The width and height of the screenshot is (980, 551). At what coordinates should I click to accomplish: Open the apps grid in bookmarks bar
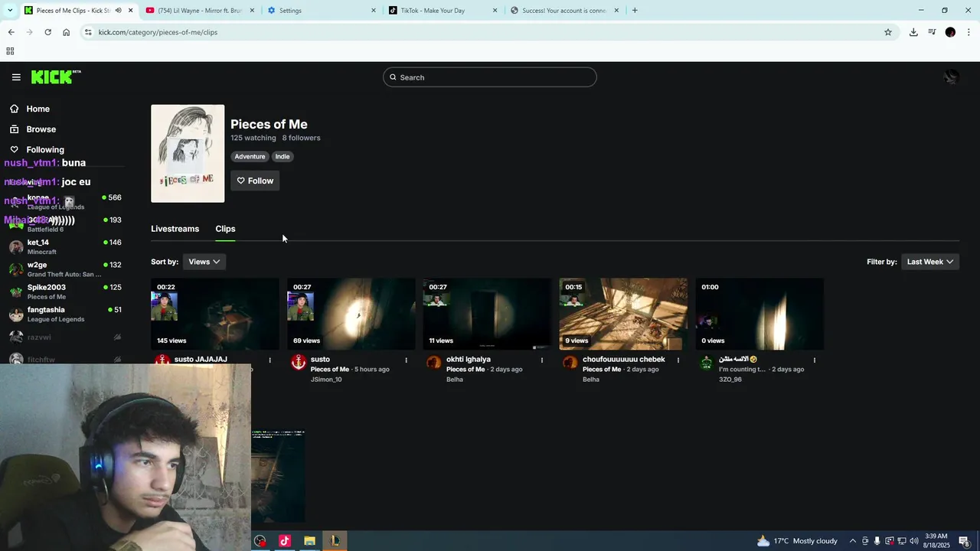point(10,51)
